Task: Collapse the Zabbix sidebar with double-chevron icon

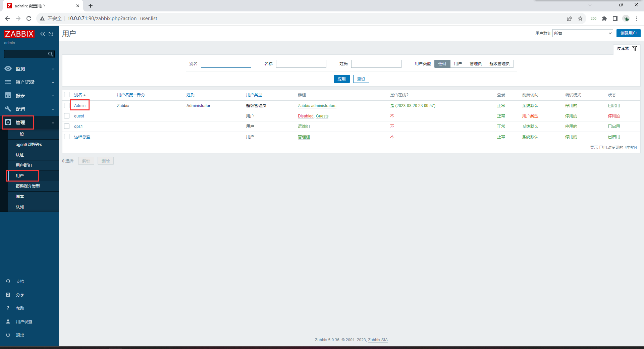Action: coord(42,34)
